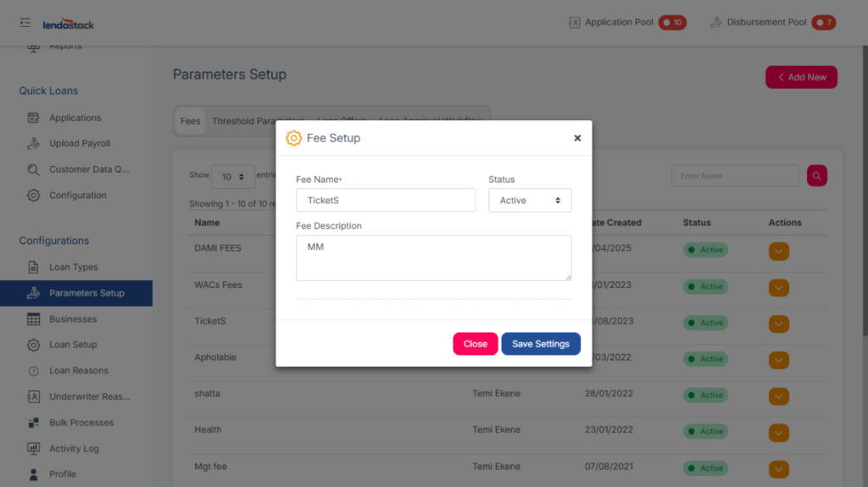868x487 pixels.
Task: Expand actions dropdown for Health row
Action: pos(778,432)
